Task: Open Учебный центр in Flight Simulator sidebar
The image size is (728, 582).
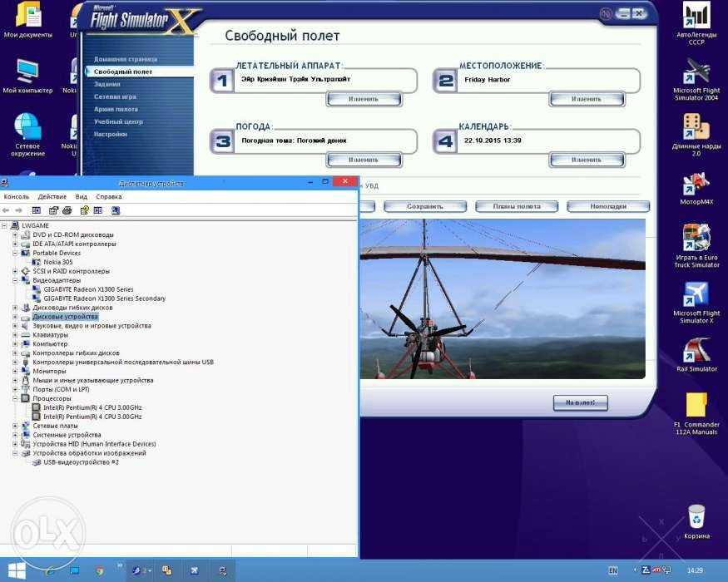Action: (118, 121)
